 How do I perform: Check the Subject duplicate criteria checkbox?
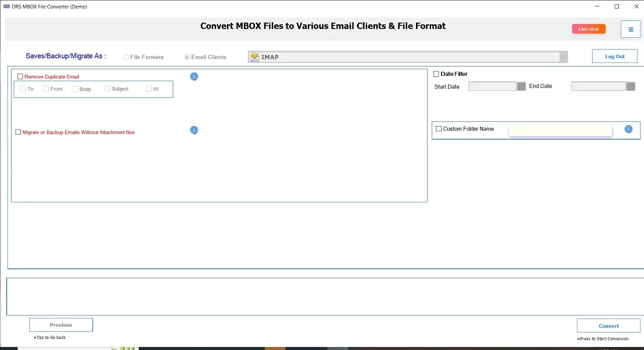[107, 88]
